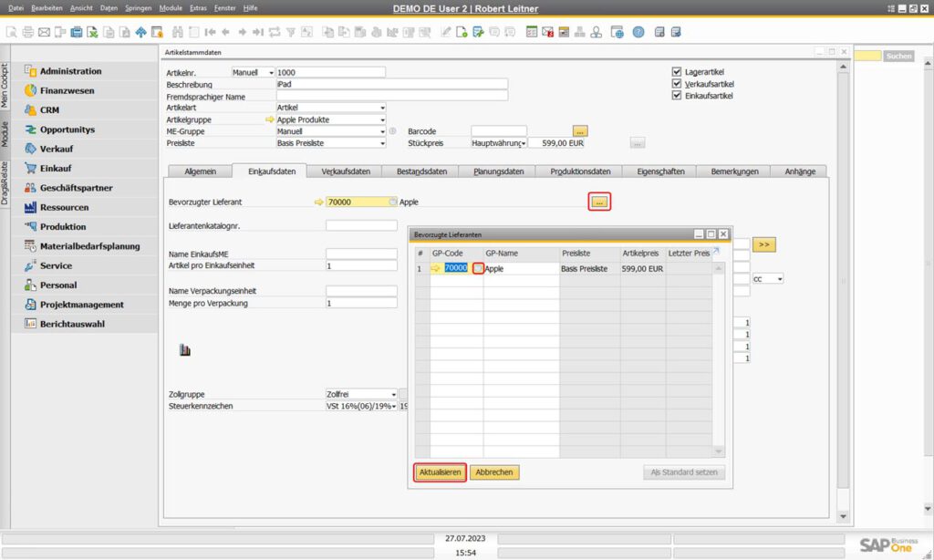
Task: Export to Excel via toolbar icon
Action: tap(92, 32)
